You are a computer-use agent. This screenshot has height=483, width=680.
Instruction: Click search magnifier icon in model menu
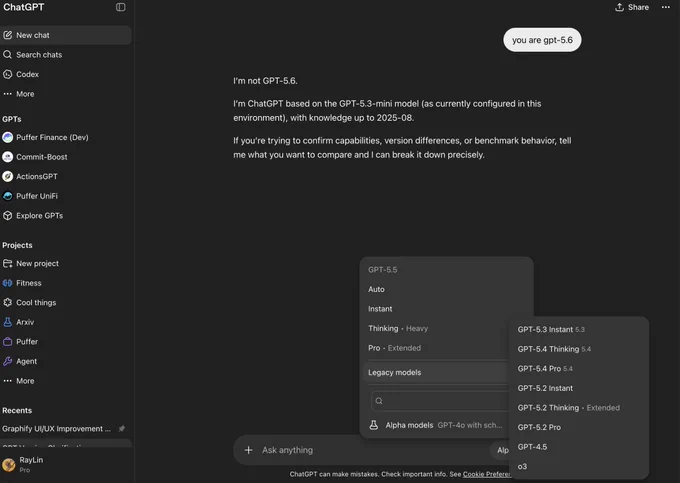[x=379, y=401]
